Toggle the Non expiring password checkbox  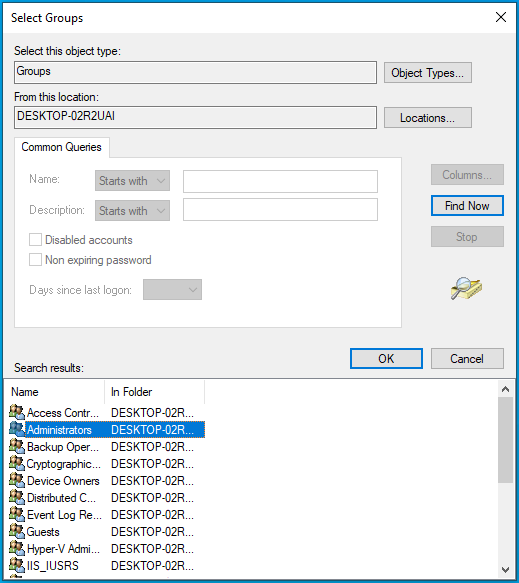(35, 260)
